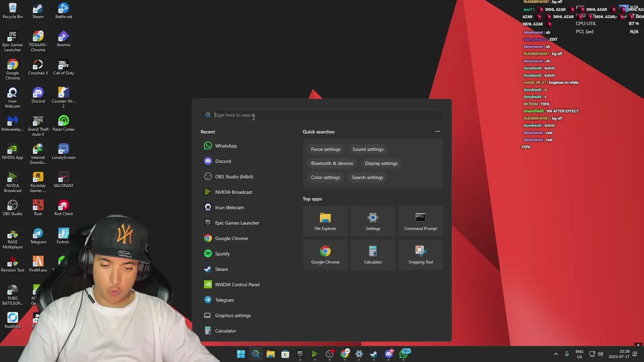Select the Battle.net desktop shortcut

pos(63,11)
